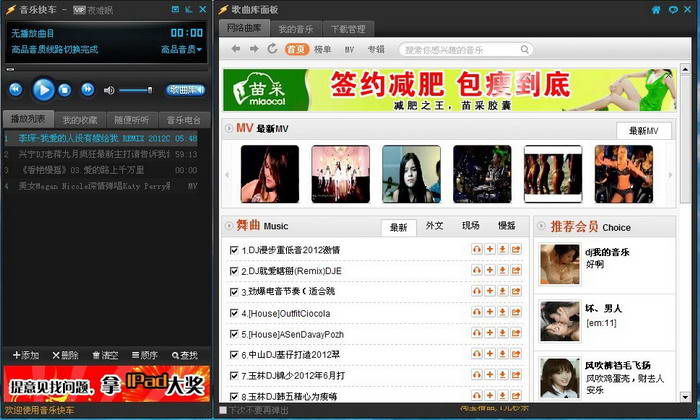Screen dimensions: 700x420
Task: Download song 3 with the download icon
Action: tap(503, 291)
